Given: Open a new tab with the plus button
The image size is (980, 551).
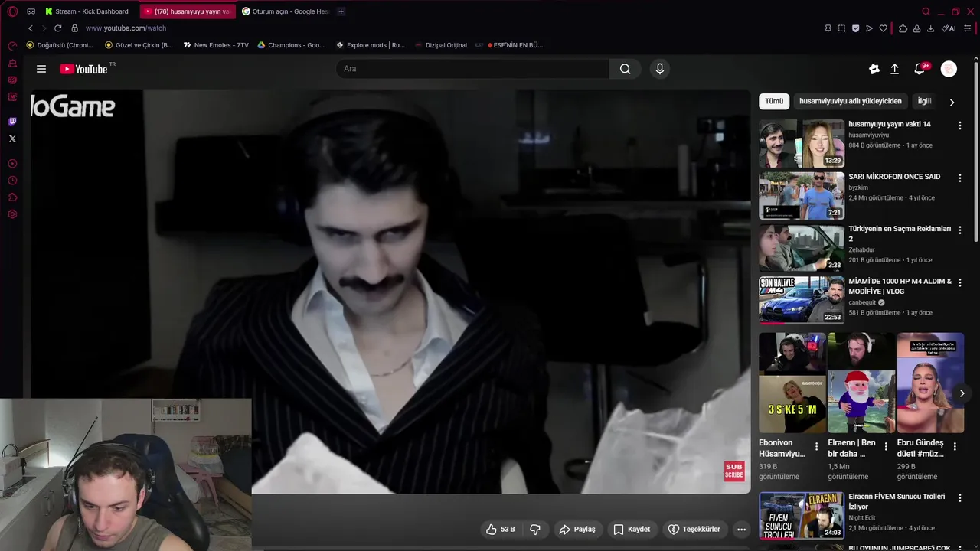Looking at the screenshot, I should tap(341, 11).
